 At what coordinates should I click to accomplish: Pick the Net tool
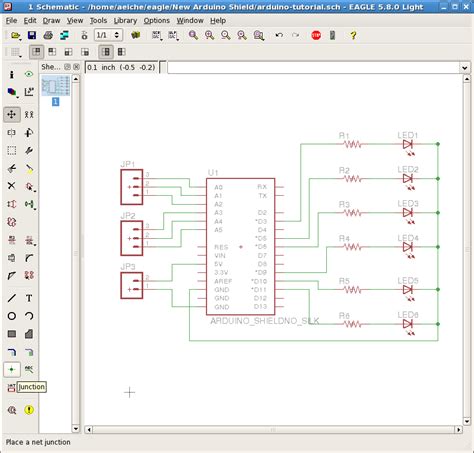[x=29, y=352]
